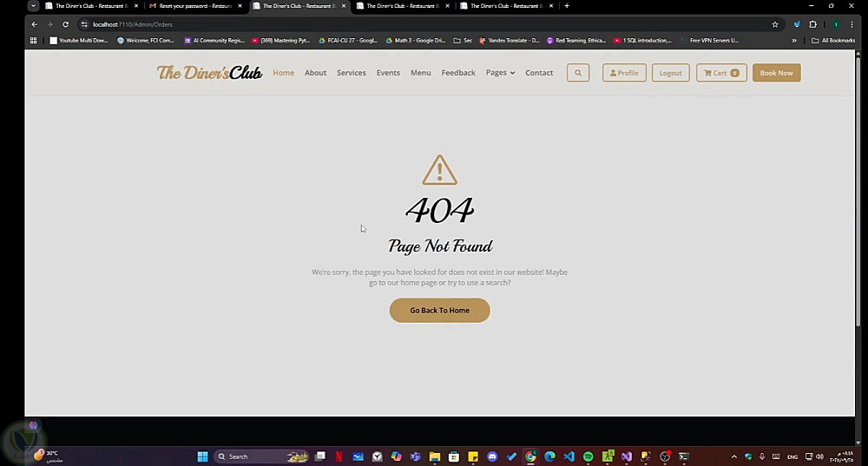Click the Book Now button
Viewport: 868px width, 466px height.
(x=776, y=73)
